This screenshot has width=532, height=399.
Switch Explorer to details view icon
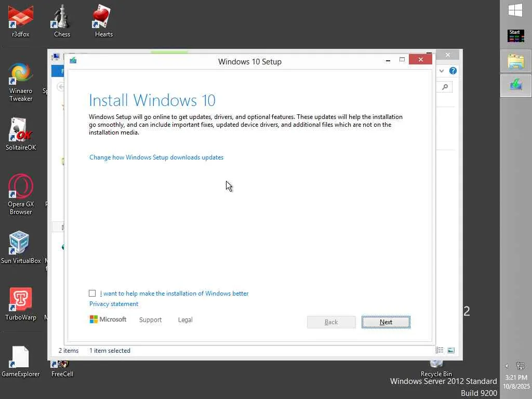pyautogui.click(x=440, y=350)
